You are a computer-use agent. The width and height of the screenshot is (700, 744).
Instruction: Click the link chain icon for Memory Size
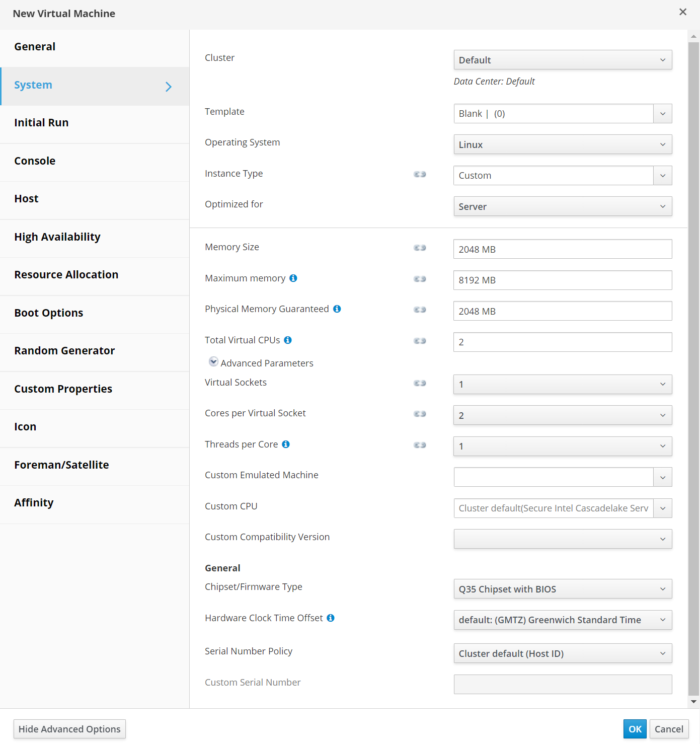pyautogui.click(x=420, y=248)
